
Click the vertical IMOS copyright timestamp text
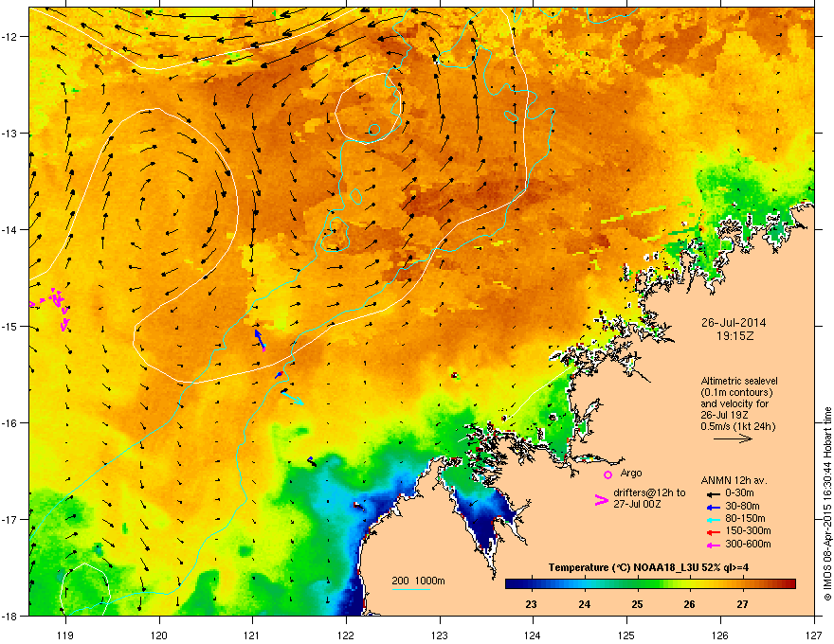(827, 504)
